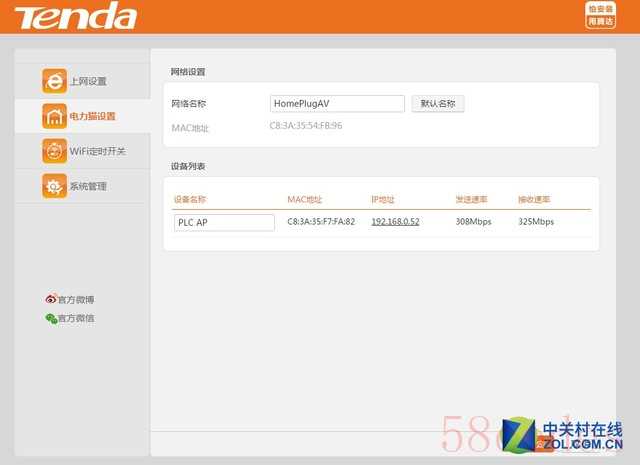Click the 系统管理 gear icon
The image size is (640, 465).
54,186
